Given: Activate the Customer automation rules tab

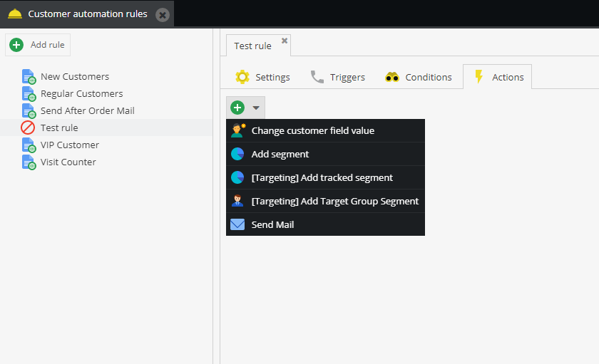Looking at the screenshot, I should click(88, 14).
